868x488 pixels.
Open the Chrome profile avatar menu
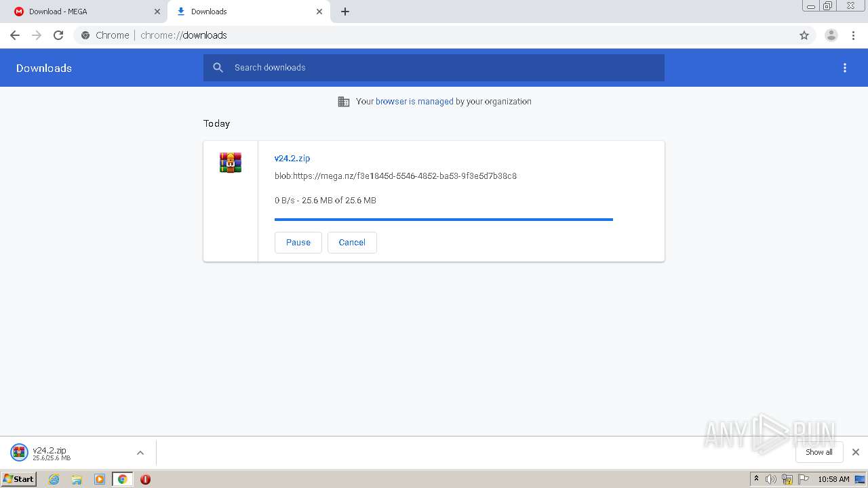click(x=831, y=35)
